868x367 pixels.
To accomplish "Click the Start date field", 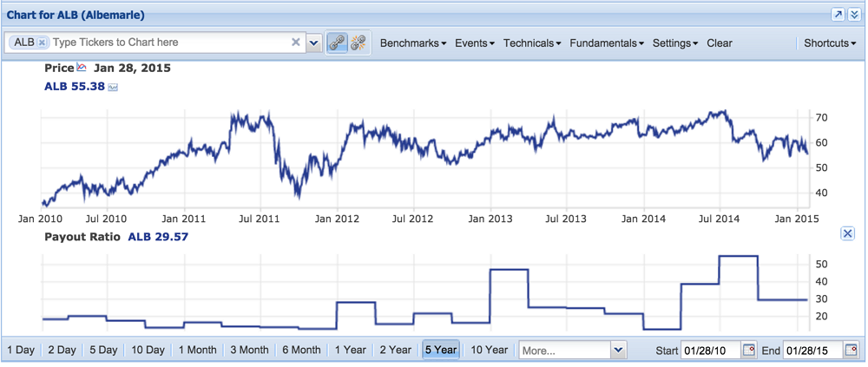I will click(711, 351).
